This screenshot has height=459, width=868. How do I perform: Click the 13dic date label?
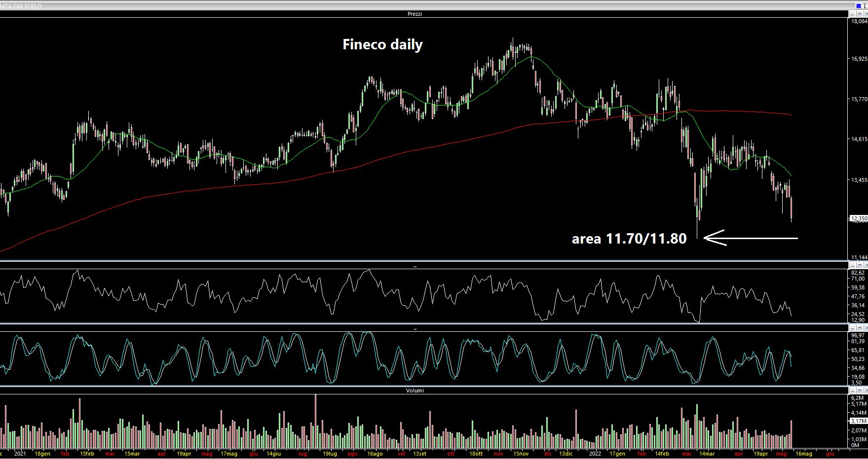[x=565, y=453]
